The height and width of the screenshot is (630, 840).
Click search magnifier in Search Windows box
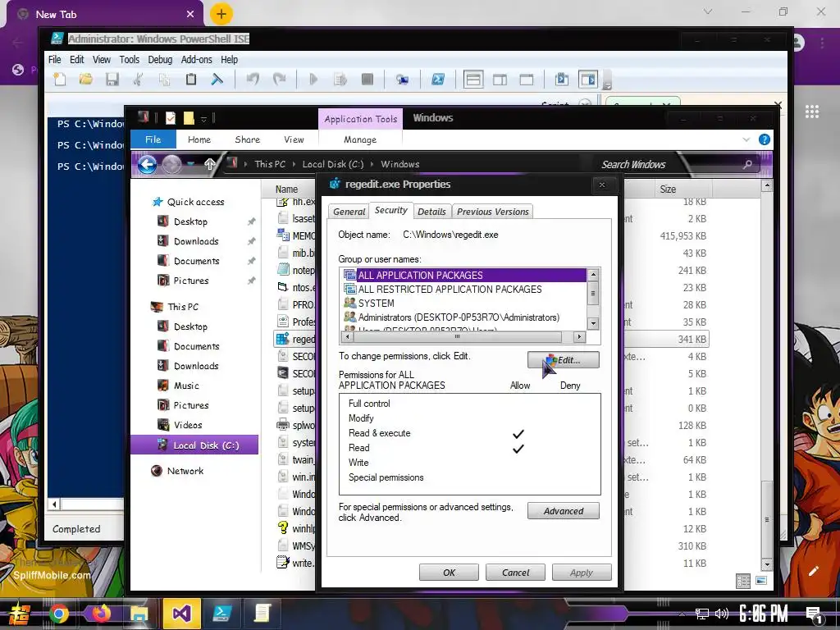[x=747, y=164]
